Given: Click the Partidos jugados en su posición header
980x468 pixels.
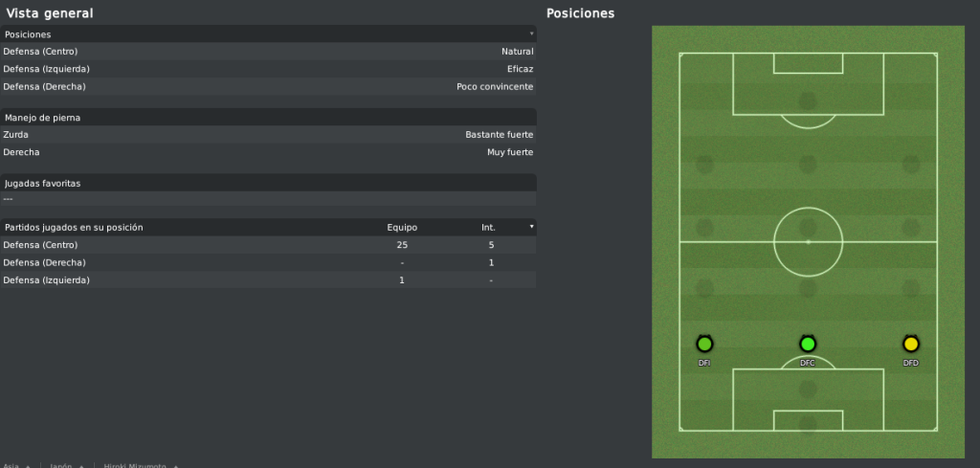Looking at the screenshot, I should (74, 228).
